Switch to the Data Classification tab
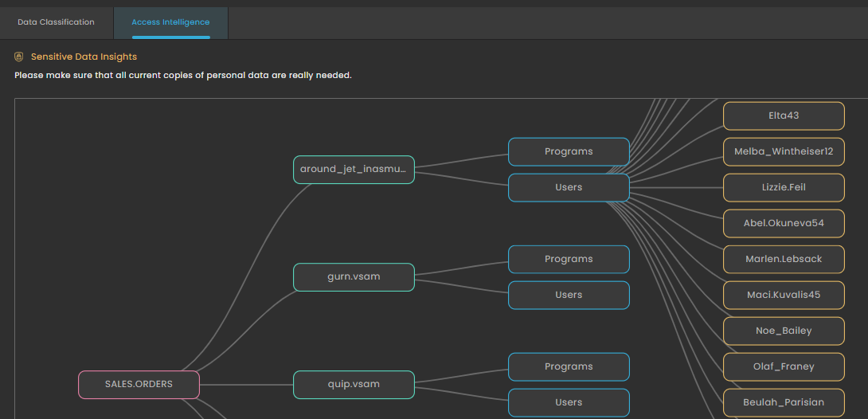This screenshot has height=419, width=868. pos(56,22)
